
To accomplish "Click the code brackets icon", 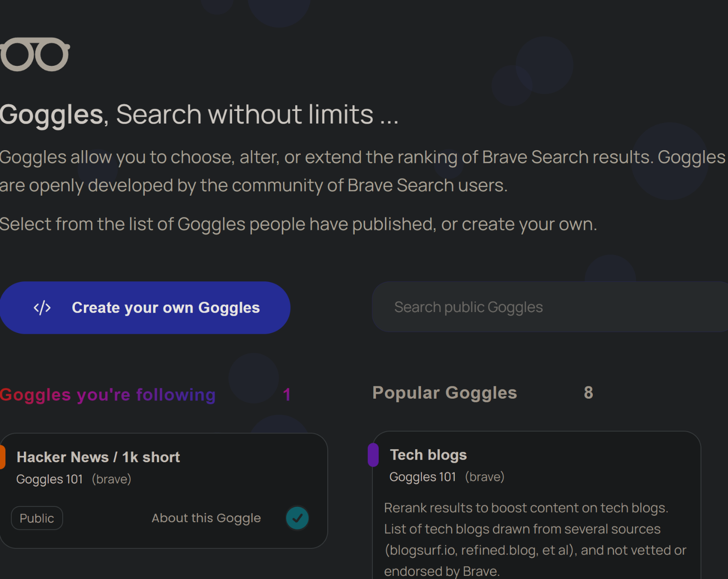I will 42,308.
